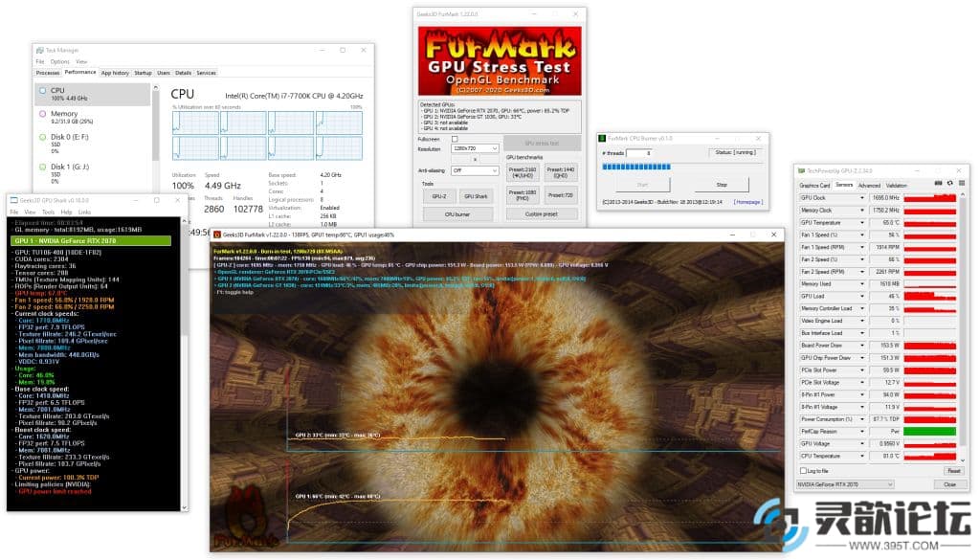Select the Memory entry in Task Manager sidebar
The height and width of the screenshot is (560, 980).
tap(93, 118)
